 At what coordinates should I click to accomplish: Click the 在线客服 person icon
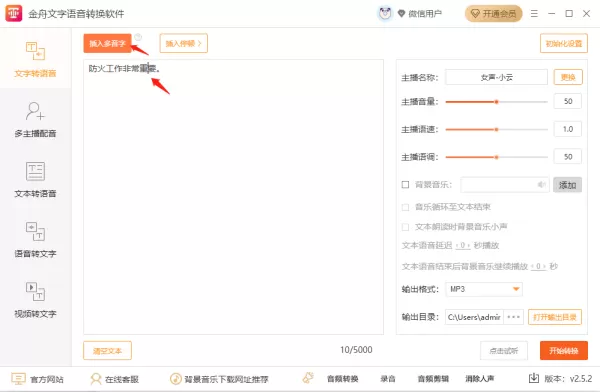coord(95,379)
